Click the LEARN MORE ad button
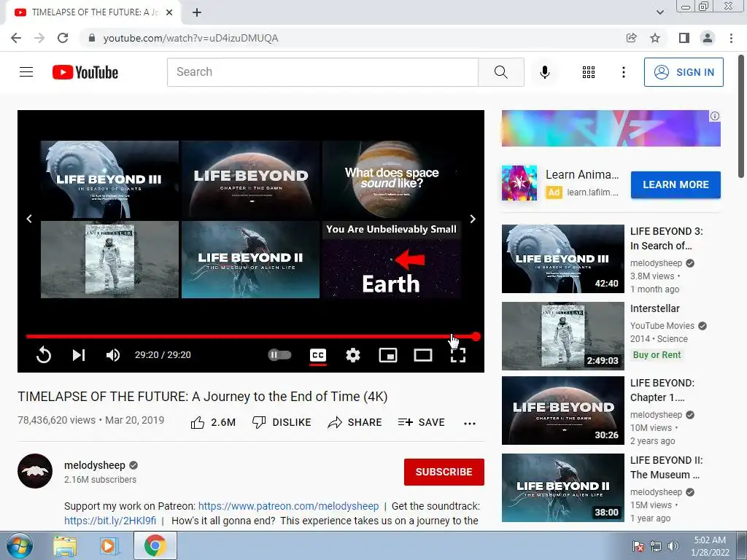Viewport: 747px width, 560px height. click(676, 184)
